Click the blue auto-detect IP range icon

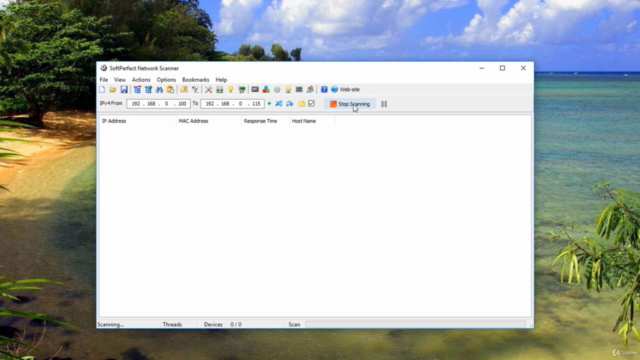pos(290,104)
